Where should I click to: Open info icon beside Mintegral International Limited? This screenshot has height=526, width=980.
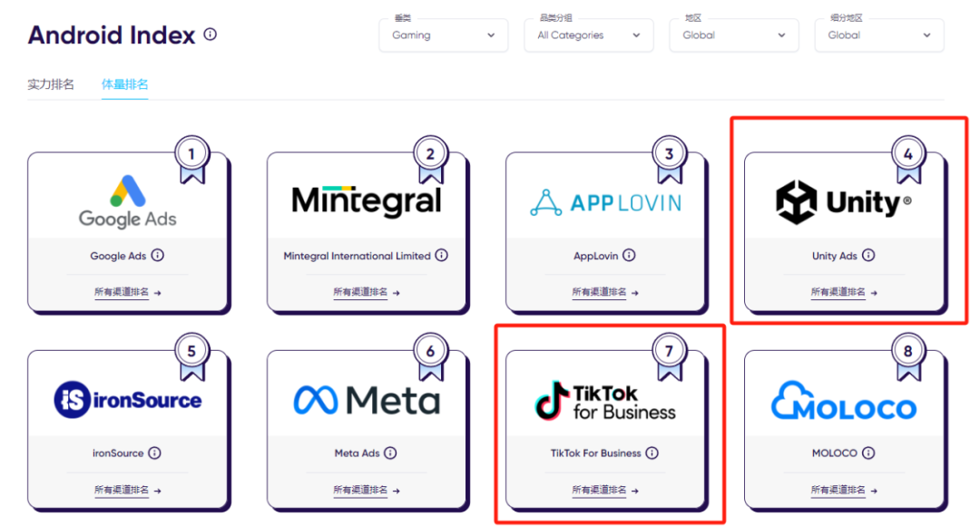tap(442, 255)
